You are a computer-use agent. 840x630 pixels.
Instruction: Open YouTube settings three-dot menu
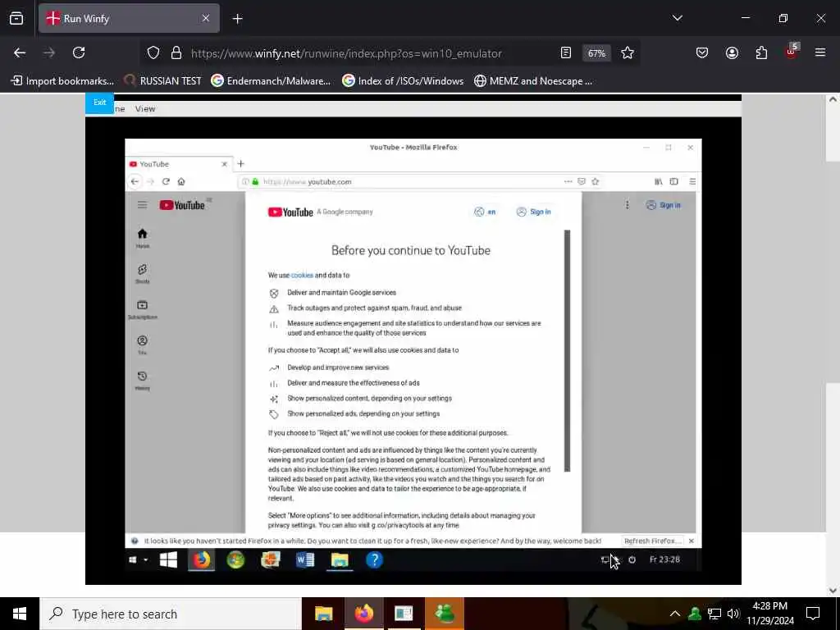[628, 204]
